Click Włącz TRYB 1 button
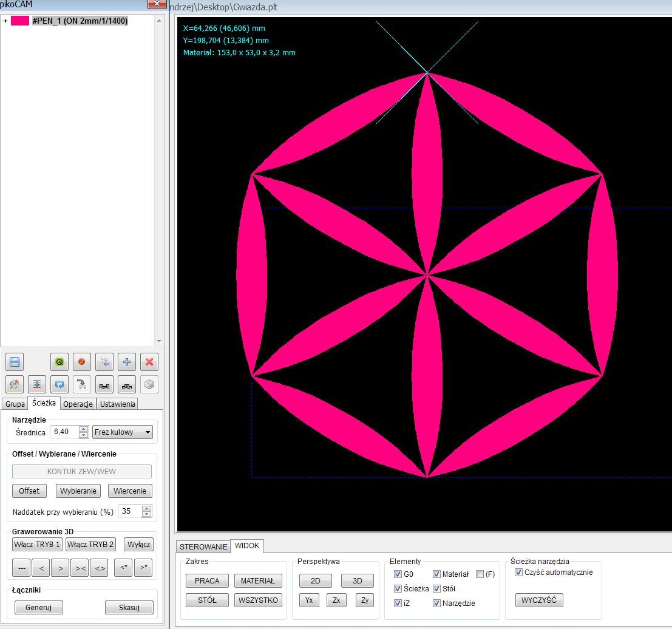This screenshot has width=672, height=629. (x=37, y=545)
